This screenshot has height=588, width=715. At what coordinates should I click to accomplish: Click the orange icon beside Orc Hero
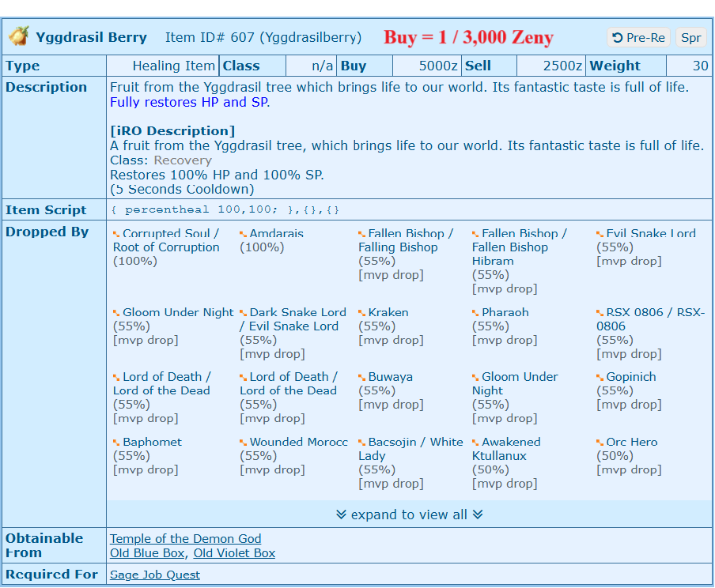tap(600, 443)
